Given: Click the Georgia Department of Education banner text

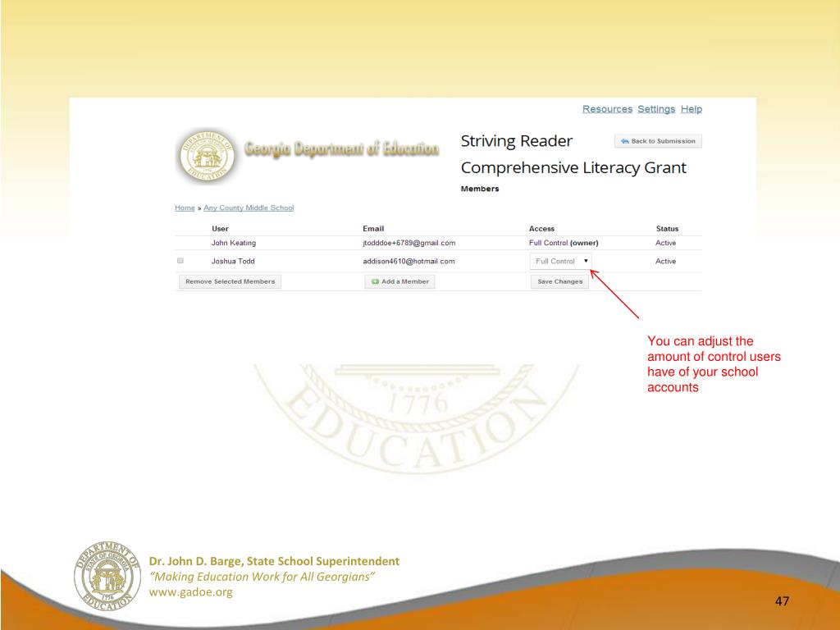Looking at the screenshot, I should point(342,148).
